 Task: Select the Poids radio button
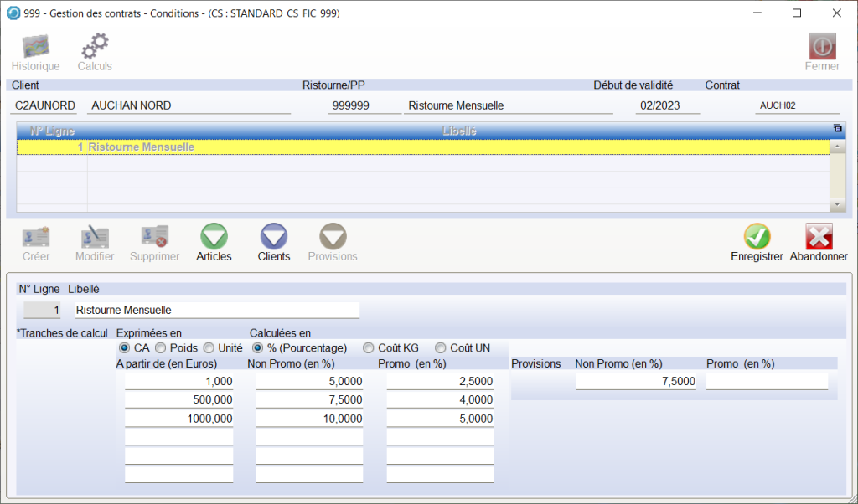160,347
